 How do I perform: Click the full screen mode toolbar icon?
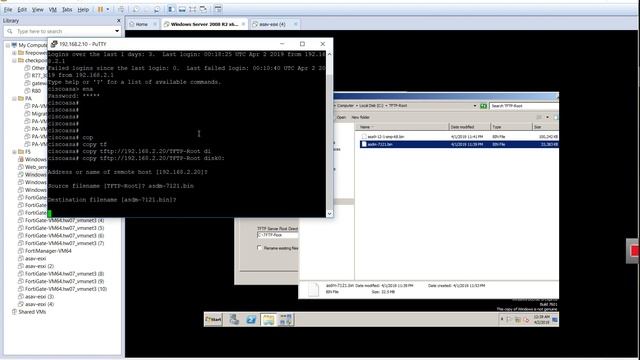pos(193,9)
